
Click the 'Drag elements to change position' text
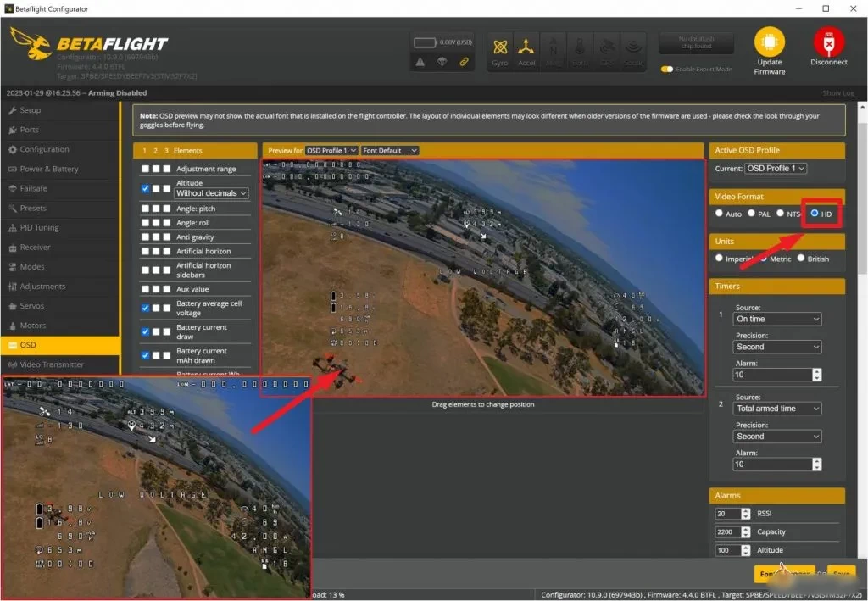482,404
